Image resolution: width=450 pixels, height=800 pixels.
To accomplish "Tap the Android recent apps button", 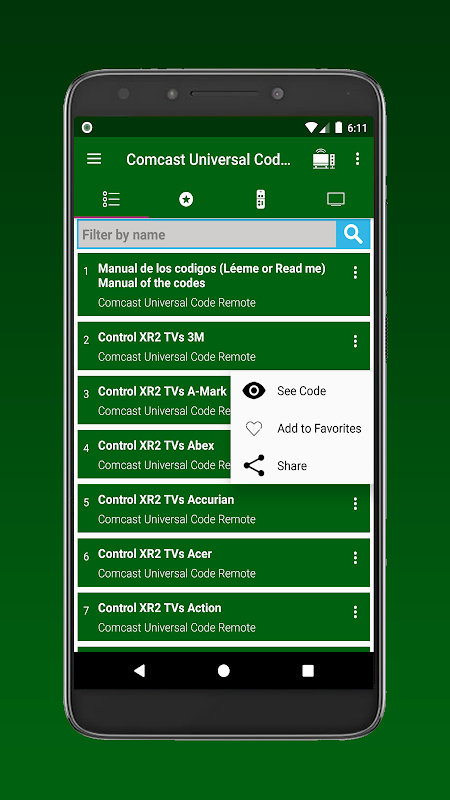I will 308,670.
